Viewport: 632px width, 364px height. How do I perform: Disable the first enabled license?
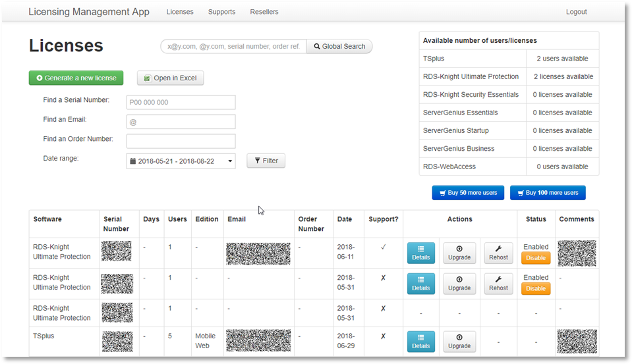pos(536,258)
